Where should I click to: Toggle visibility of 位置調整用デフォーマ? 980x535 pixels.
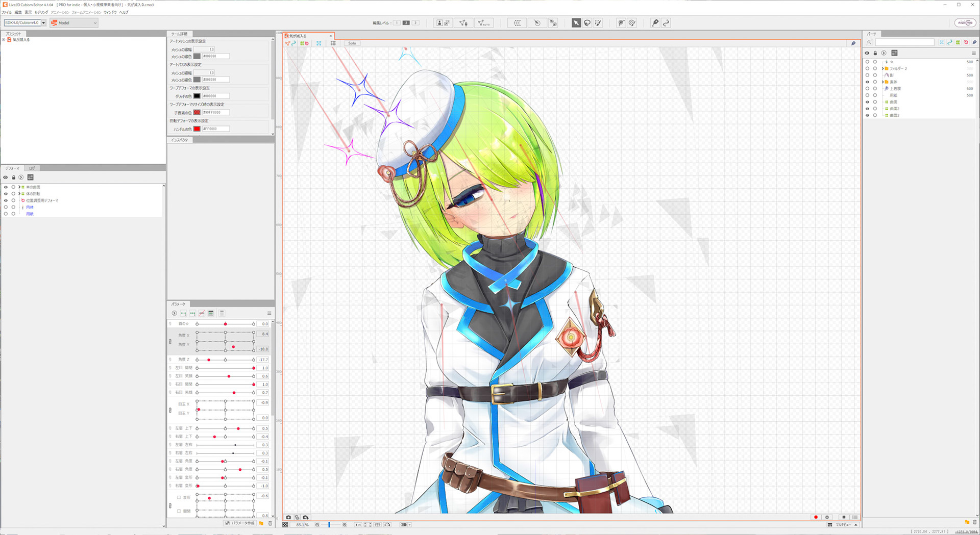tap(6, 200)
